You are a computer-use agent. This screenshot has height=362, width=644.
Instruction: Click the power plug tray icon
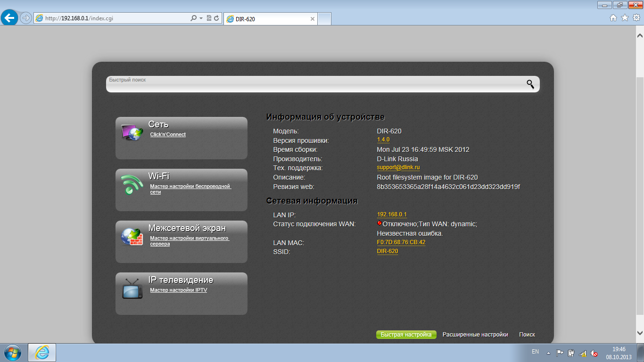(x=571, y=353)
